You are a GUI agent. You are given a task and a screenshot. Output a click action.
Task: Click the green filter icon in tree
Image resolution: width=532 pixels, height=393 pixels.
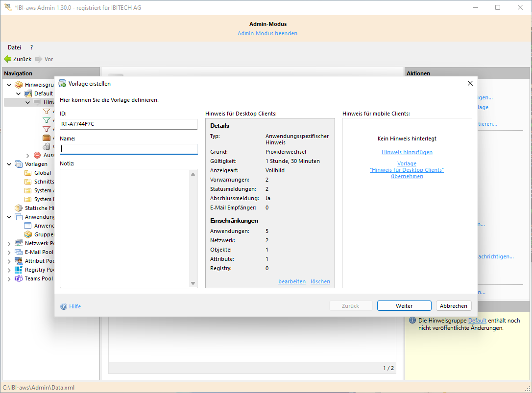pyautogui.click(x=47, y=120)
